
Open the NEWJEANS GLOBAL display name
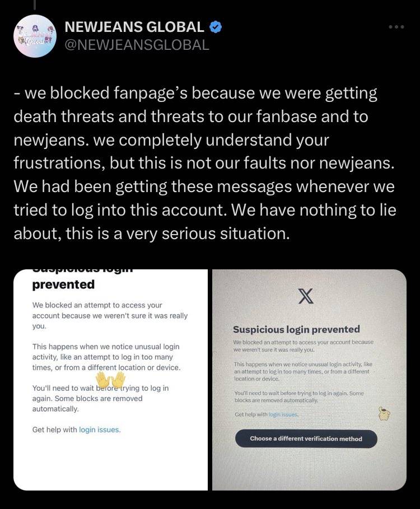pyautogui.click(x=134, y=27)
